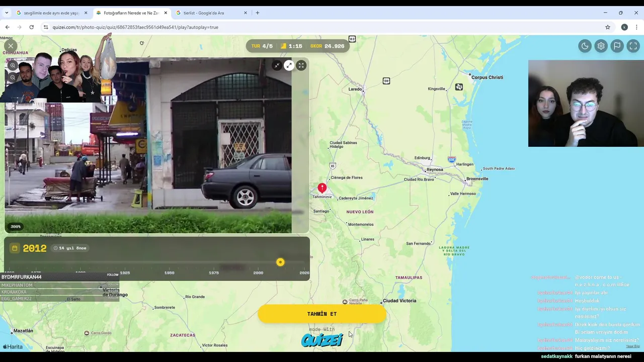Click Reynosa label on the map
This screenshot has height=362, width=644.
435,169
